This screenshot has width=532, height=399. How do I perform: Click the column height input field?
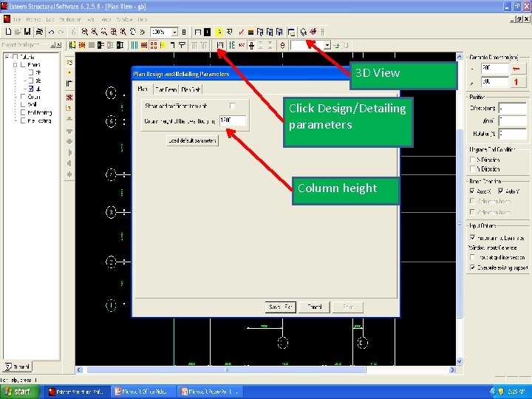click(x=233, y=120)
